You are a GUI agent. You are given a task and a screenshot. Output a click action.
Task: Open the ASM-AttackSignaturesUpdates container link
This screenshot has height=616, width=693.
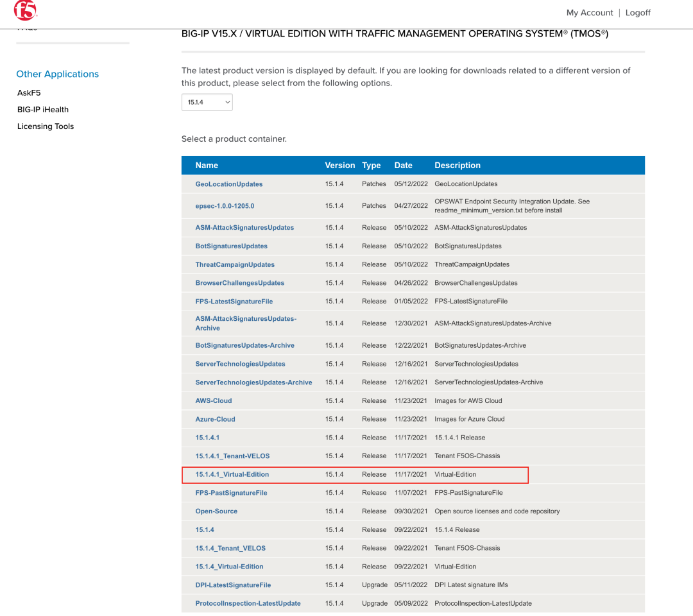pyautogui.click(x=244, y=228)
